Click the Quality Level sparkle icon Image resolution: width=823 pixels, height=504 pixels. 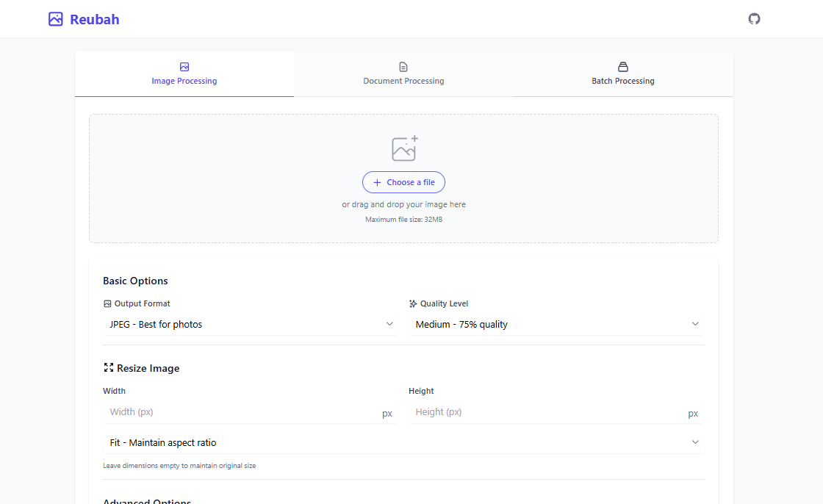pyautogui.click(x=413, y=303)
